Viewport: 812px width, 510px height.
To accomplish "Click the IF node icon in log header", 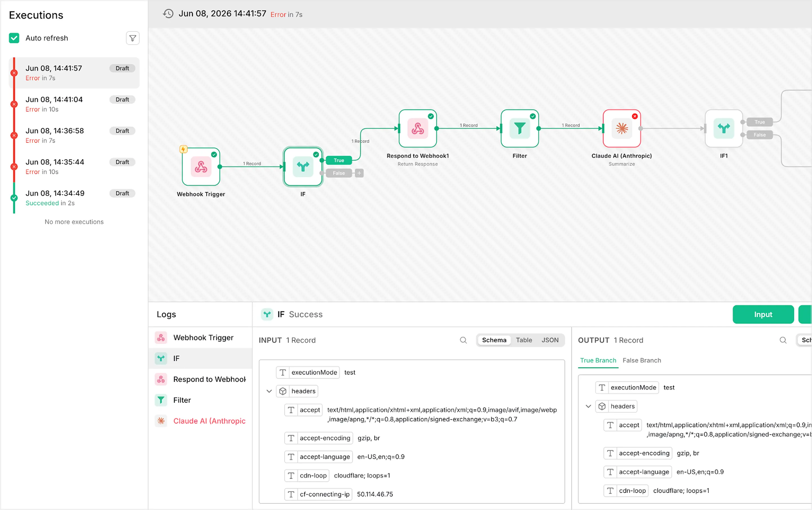I will coord(267,314).
